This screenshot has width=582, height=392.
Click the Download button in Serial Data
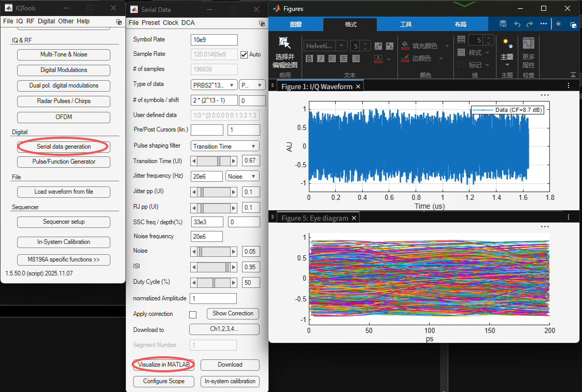[x=230, y=365]
